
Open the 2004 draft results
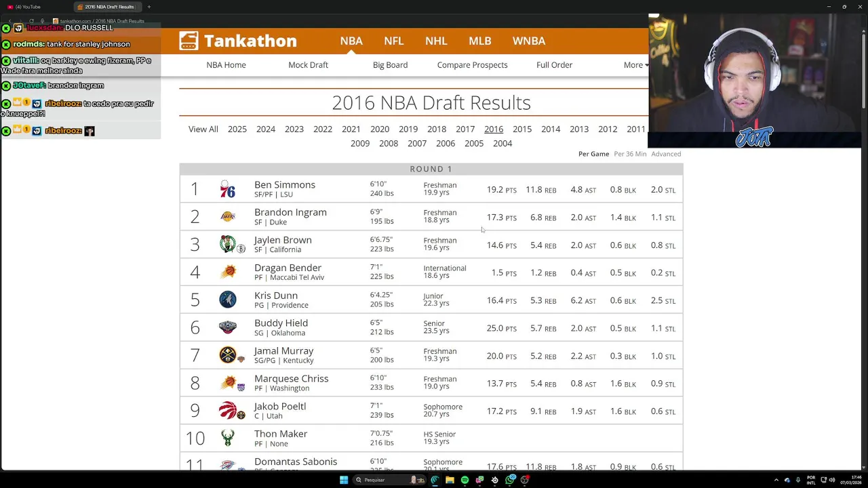pos(502,144)
